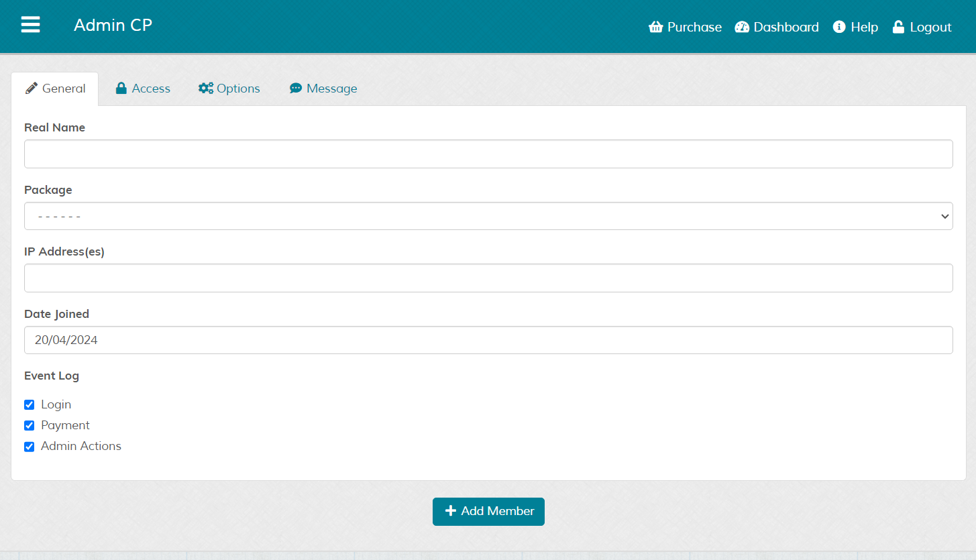Image resolution: width=976 pixels, height=560 pixels.
Task: Open the Package dropdown
Action: (x=488, y=216)
